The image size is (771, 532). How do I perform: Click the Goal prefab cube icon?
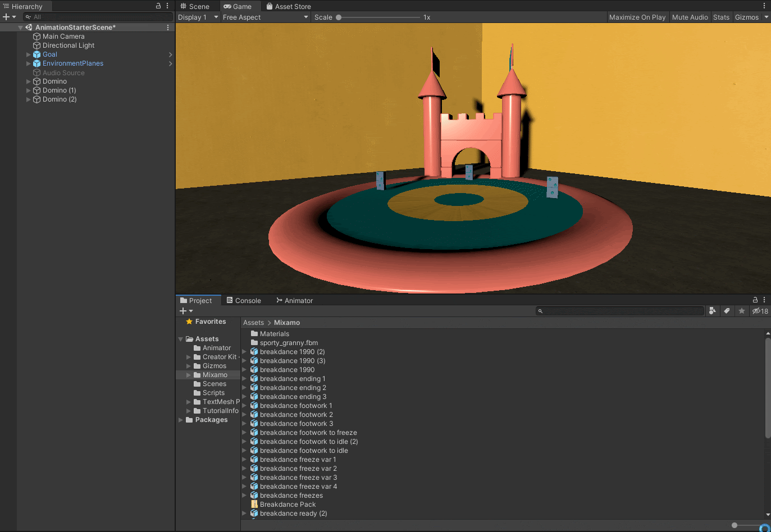click(37, 54)
